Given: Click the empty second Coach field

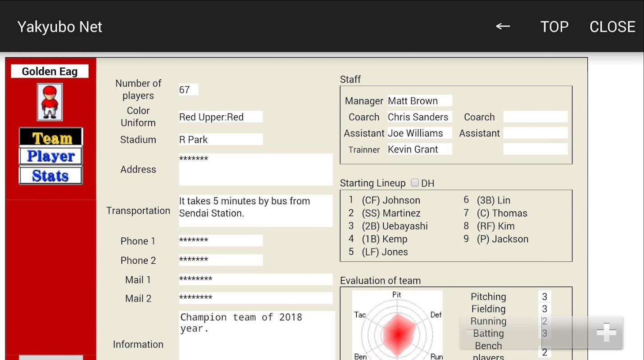Looking at the screenshot, I should (x=535, y=117).
